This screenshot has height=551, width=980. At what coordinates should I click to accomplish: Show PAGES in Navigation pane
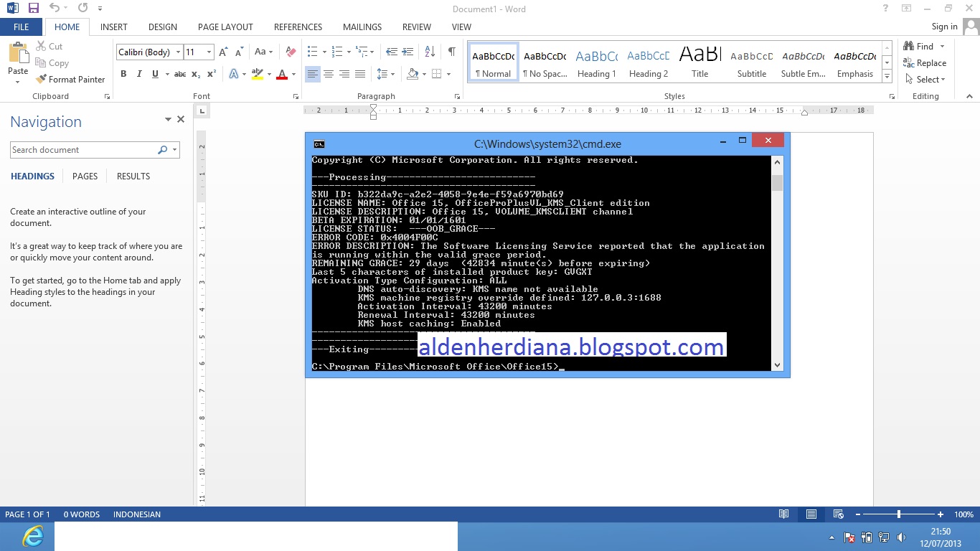coord(85,176)
